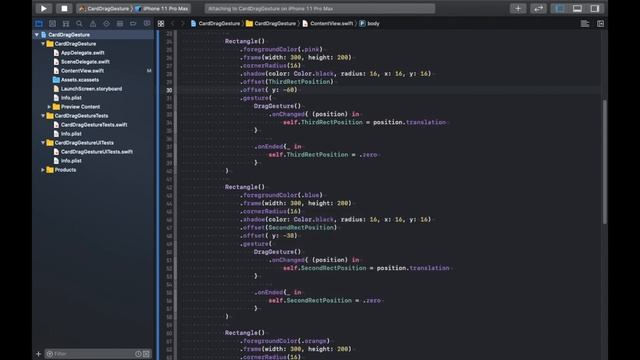The width and height of the screenshot is (640, 360).
Task: Collapse the CardDragGestureUITests folder
Action: coord(43,143)
